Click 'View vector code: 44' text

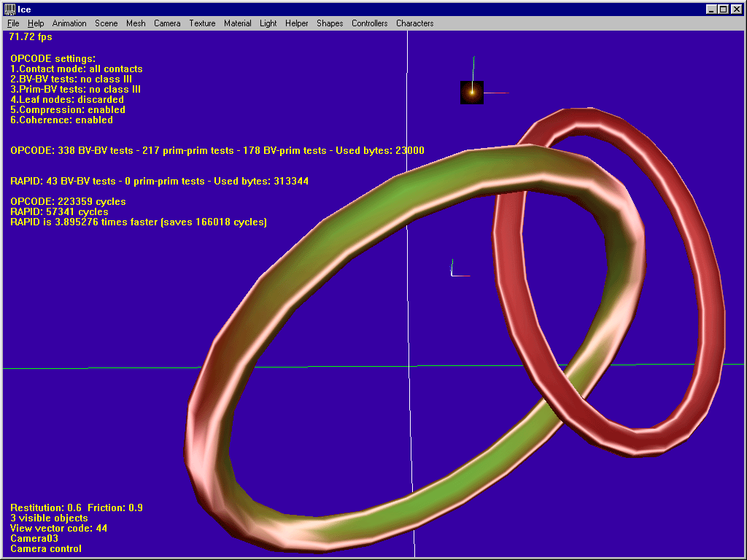point(58,528)
